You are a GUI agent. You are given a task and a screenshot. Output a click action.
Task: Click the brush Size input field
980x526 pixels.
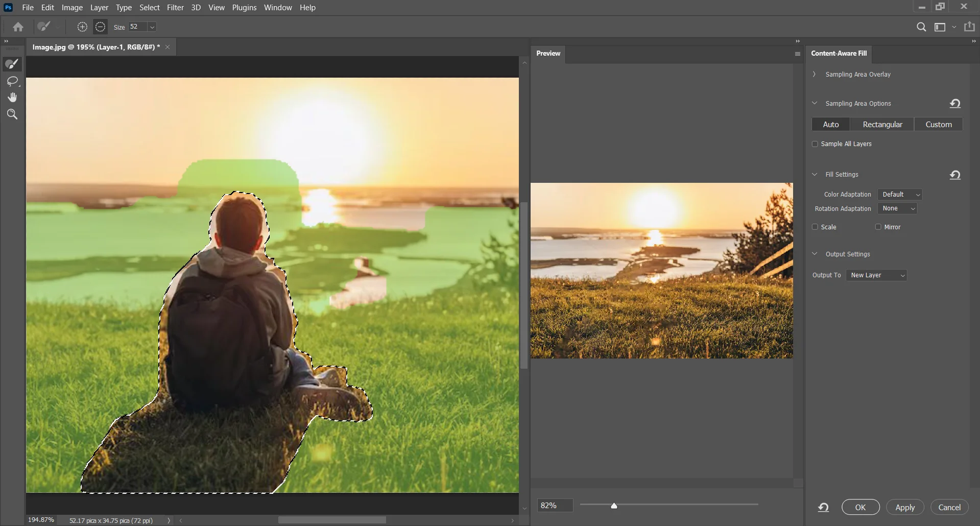(x=138, y=27)
